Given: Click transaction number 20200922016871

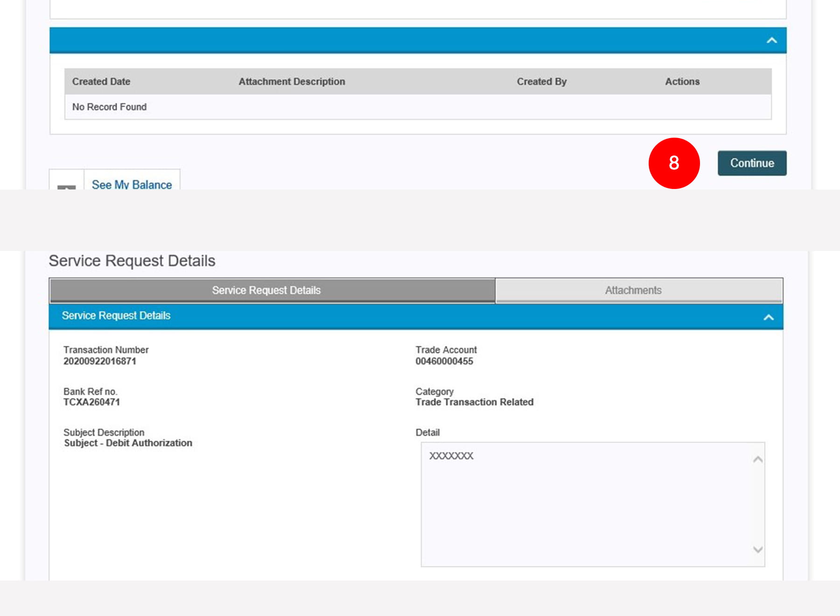Looking at the screenshot, I should 100,361.
